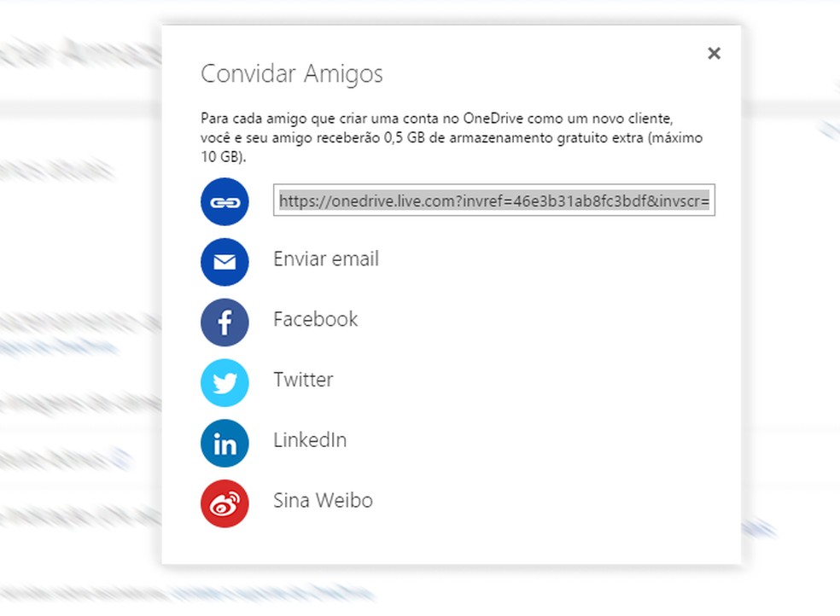Select the Twitter text label

coord(302,381)
